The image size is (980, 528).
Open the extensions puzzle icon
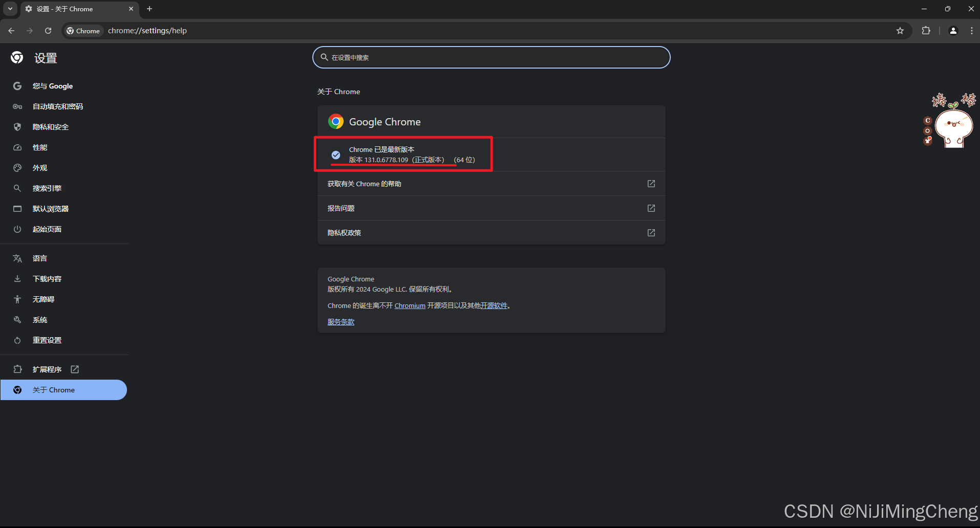(x=926, y=31)
